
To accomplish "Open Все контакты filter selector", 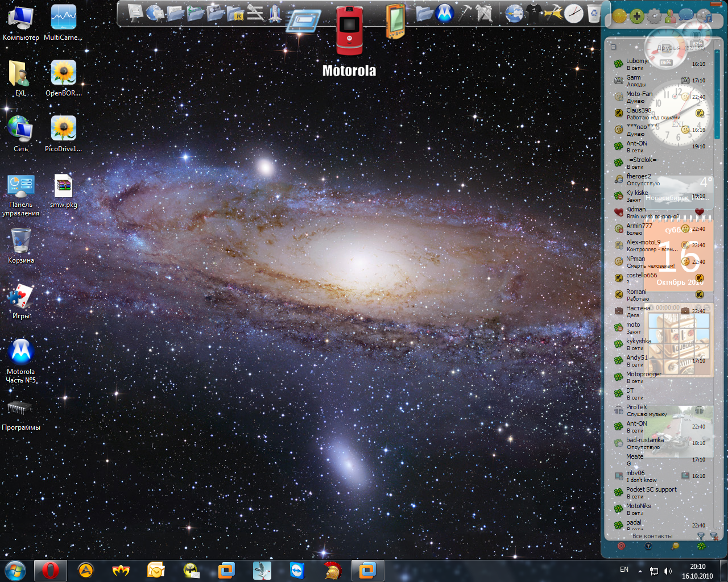I will 652,536.
